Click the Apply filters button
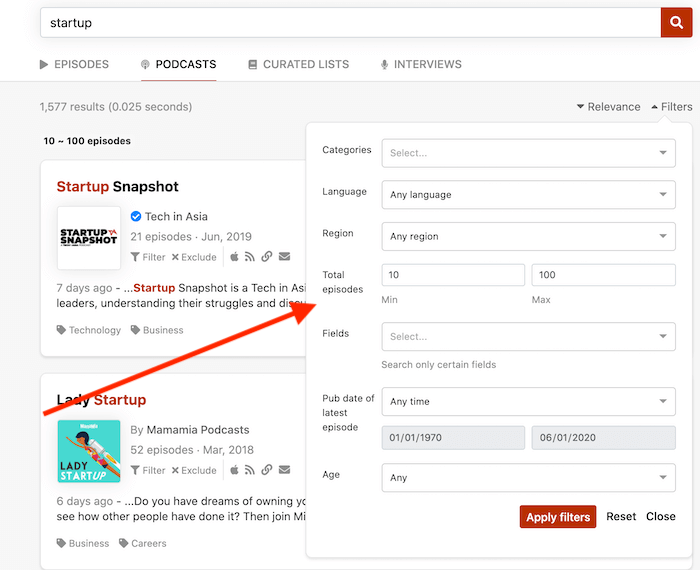 pyautogui.click(x=558, y=517)
